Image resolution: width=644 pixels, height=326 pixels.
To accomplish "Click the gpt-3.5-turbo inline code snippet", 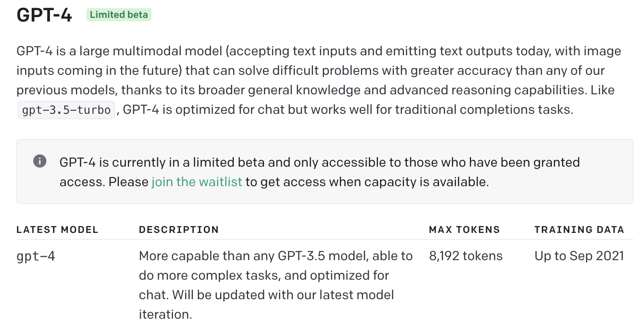I will [x=66, y=110].
